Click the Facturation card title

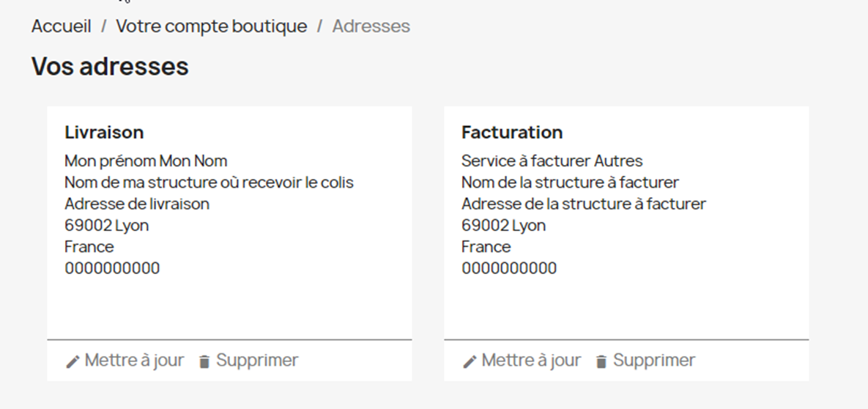pos(512,132)
